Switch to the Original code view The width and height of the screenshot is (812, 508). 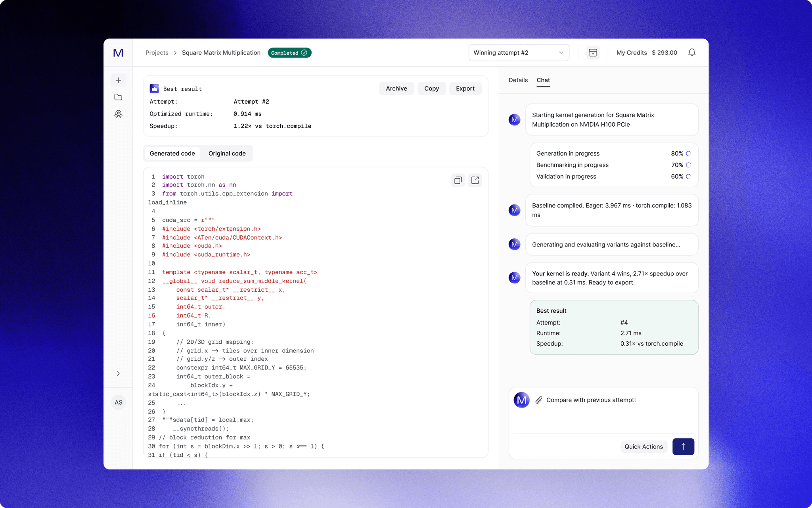coord(227,154)
